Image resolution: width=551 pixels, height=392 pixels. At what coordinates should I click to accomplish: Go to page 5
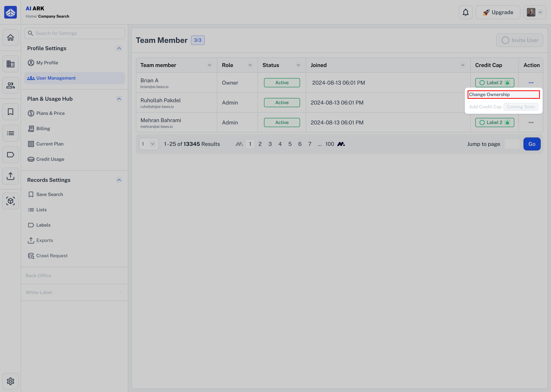(x=290, y=144)
